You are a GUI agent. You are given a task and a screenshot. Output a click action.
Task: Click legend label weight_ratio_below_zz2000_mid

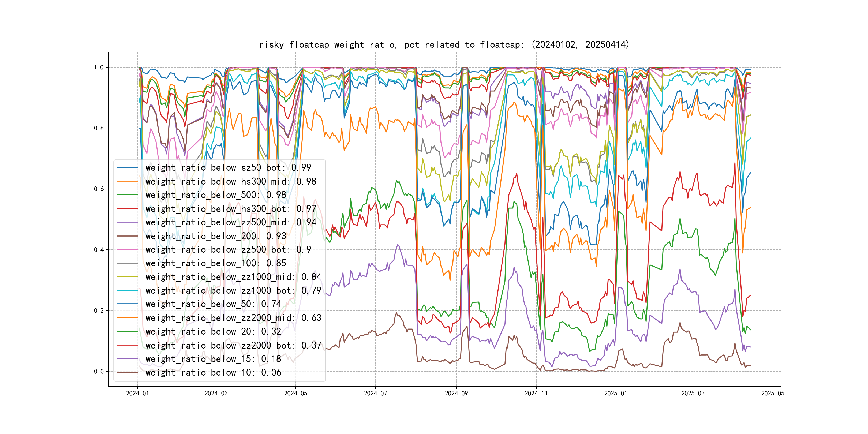233,318
